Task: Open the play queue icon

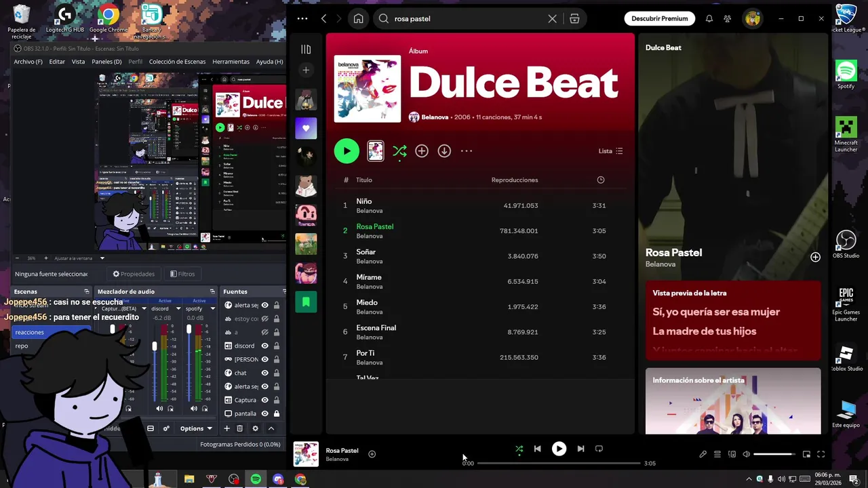Action: point(717,454)
